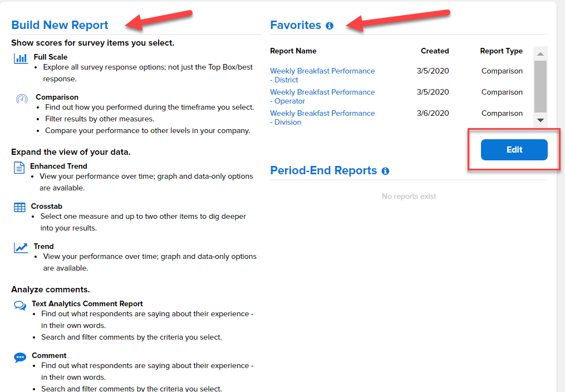Click the Comment speech bubble icon

[20, 357]
